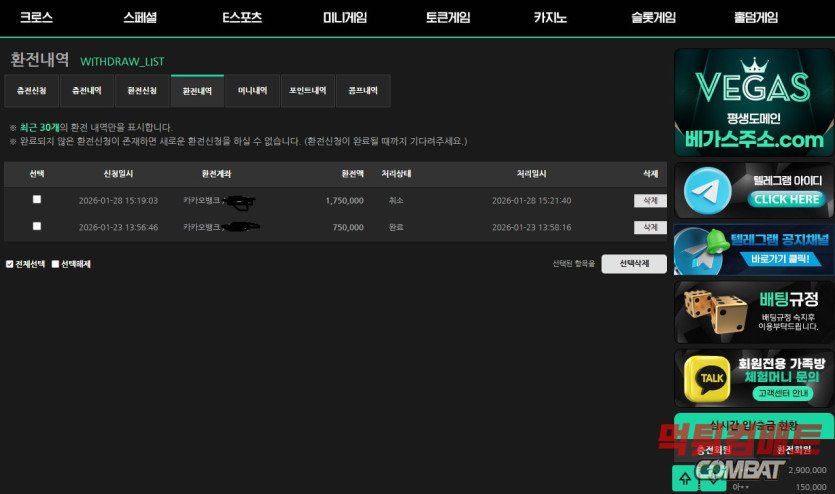This screenshot has width=835, height=494.
Task: Toggle the 전체선택 checkbox
Action: (10, 264)
